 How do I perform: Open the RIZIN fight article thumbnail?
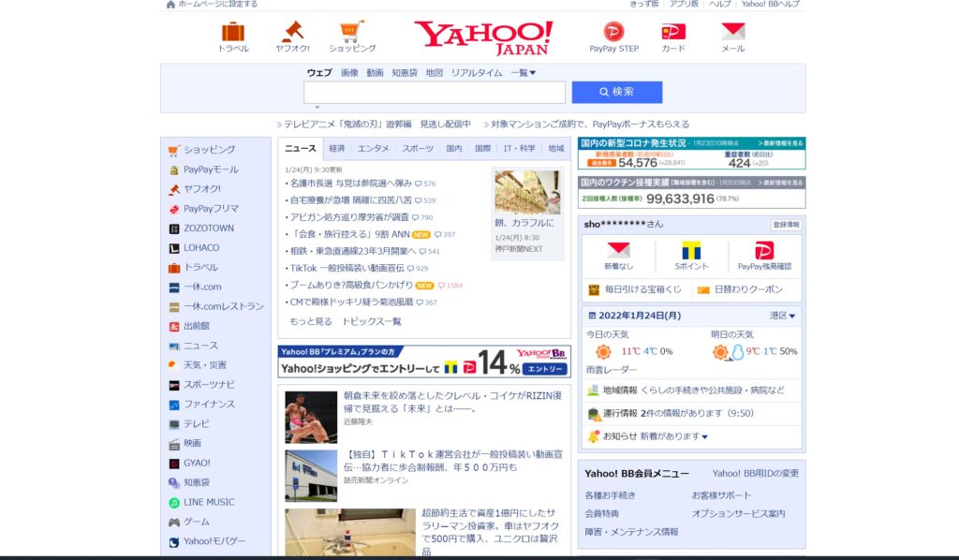click(311, 417)
